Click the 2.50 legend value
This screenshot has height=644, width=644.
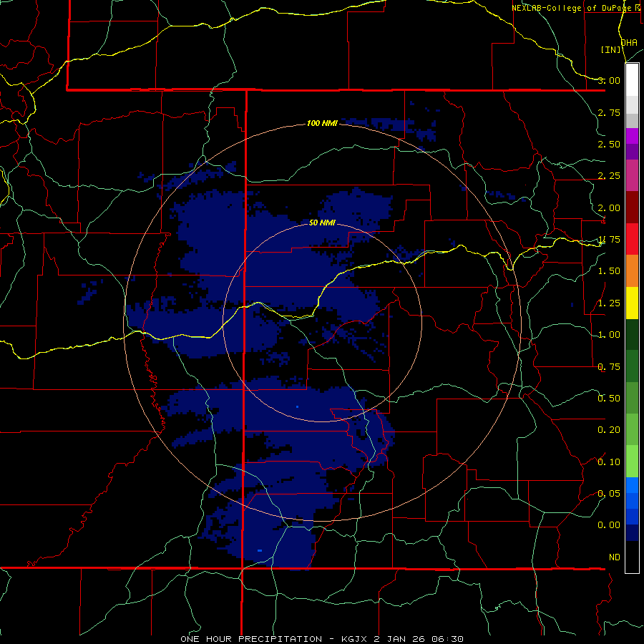pos(609,144)
